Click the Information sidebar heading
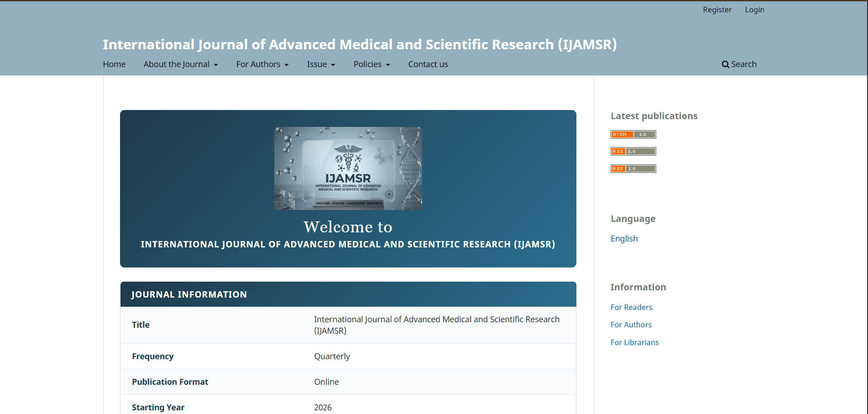 (x=638, y=287)
